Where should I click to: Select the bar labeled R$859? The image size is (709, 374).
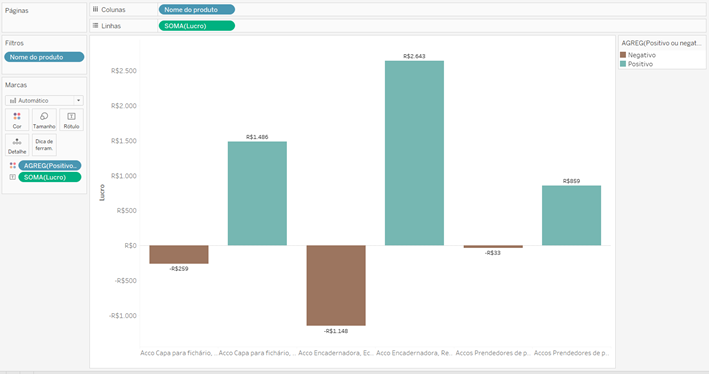point(572,215)
